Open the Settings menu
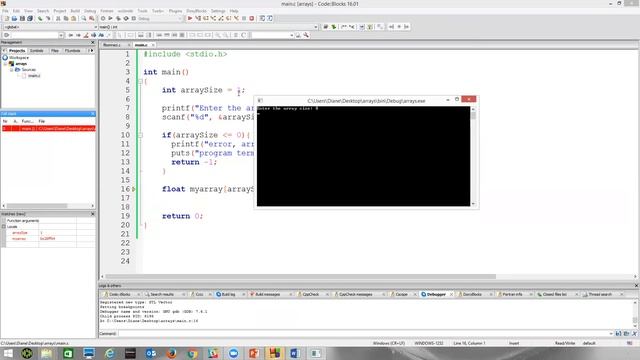 pos(218,11)
